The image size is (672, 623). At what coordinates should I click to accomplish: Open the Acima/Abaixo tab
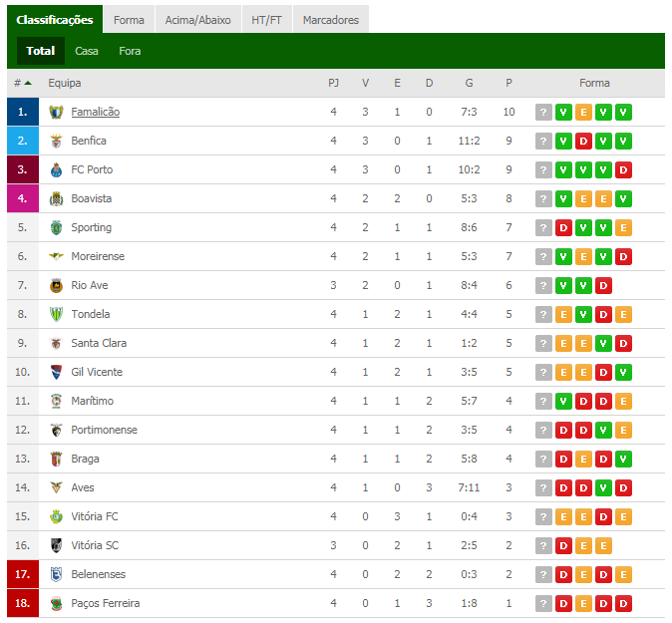click(x=198, y=20)
